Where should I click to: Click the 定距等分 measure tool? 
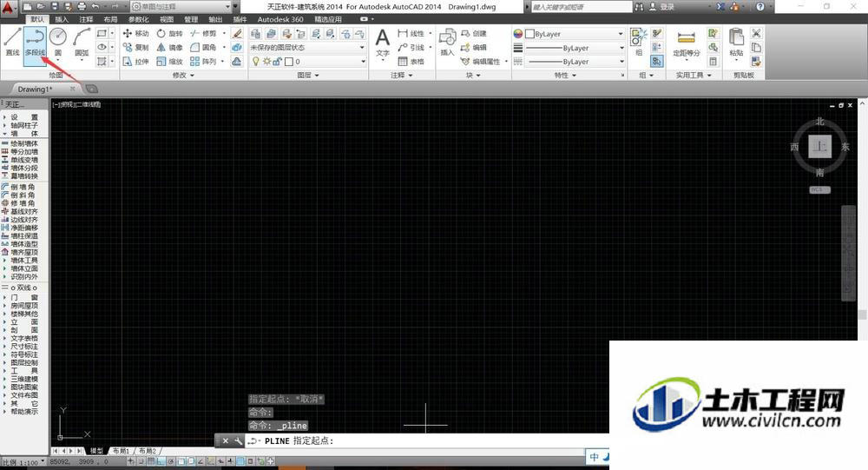(x=687, y=43)
